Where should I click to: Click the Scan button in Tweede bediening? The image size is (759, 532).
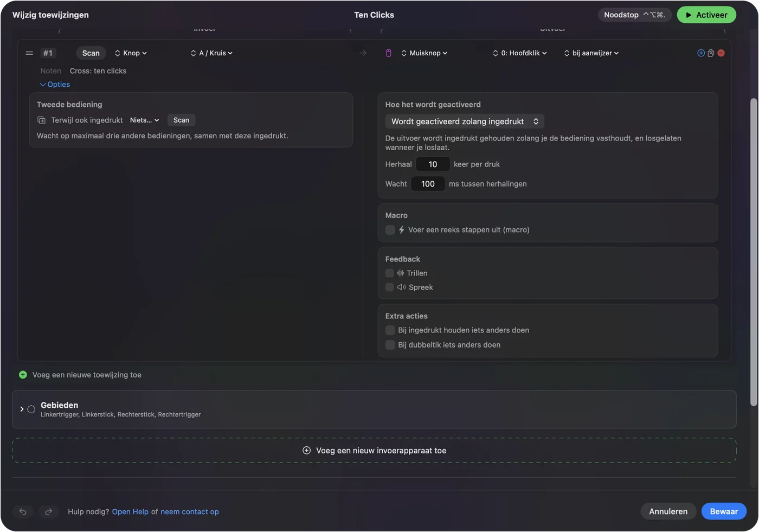pos(181,120)
